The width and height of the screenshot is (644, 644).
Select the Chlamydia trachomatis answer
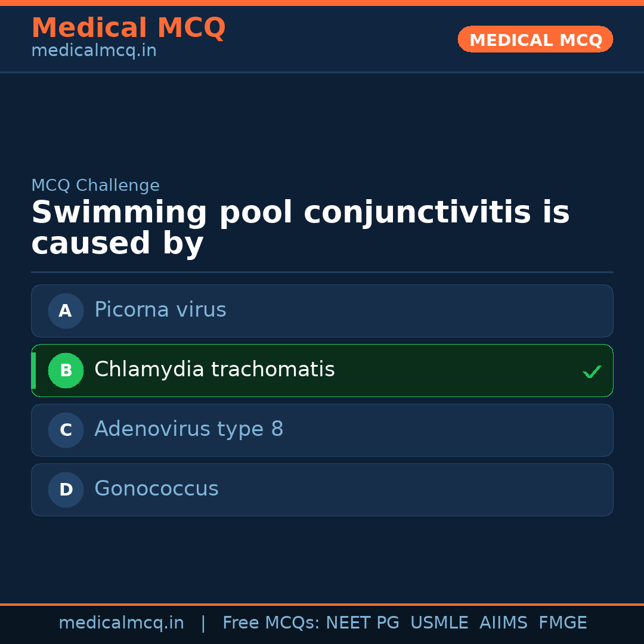[215, 370]
